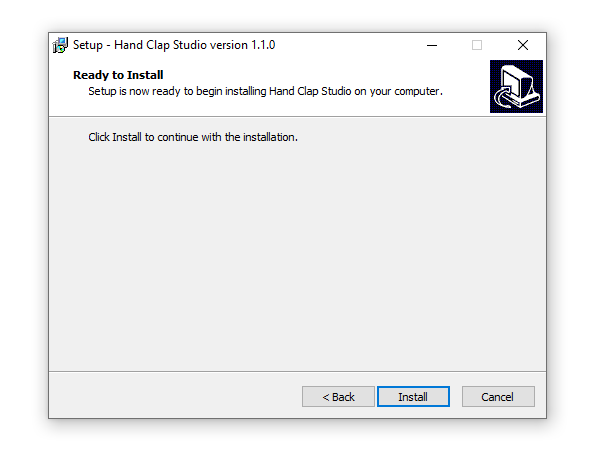This screenshot has height=471, width=595.
Task: Click empty space left of Back button
Action: coord(175,397)
